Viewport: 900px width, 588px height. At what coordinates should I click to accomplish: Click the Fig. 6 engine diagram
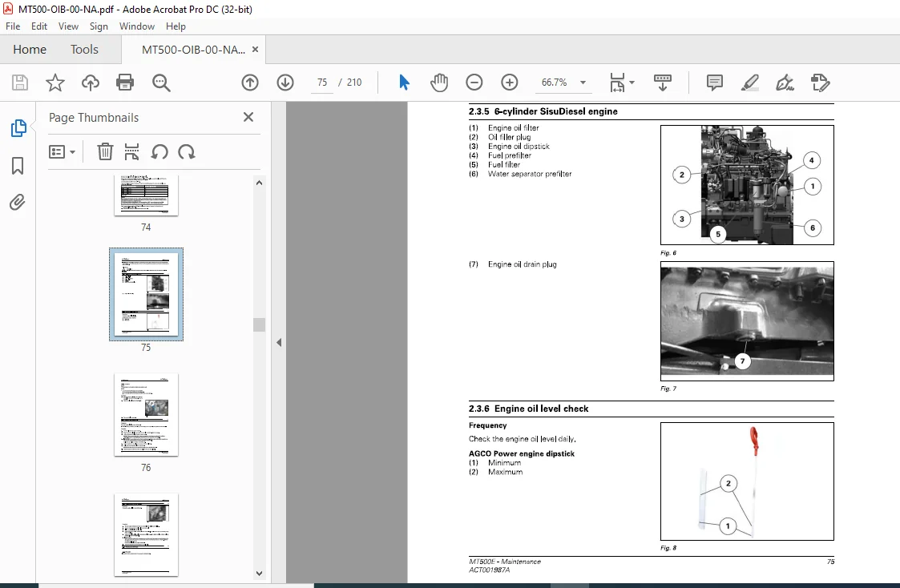(747, 185)
